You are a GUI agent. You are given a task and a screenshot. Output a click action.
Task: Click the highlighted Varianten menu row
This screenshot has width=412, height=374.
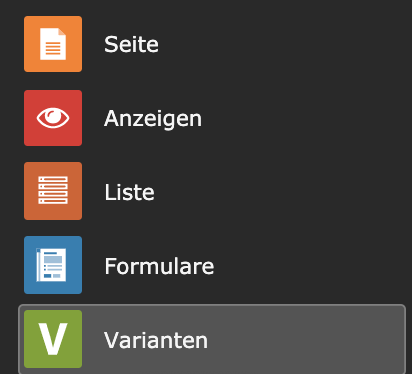[212, 339]
